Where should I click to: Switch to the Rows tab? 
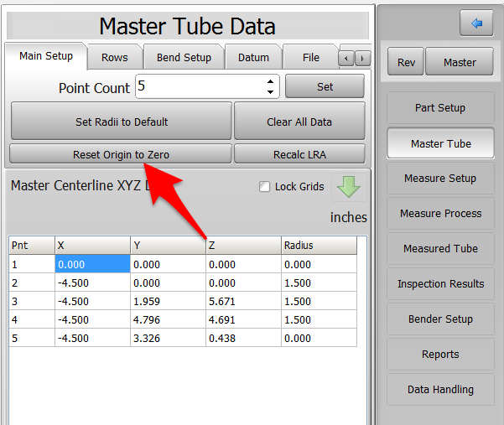click(115, 58)
